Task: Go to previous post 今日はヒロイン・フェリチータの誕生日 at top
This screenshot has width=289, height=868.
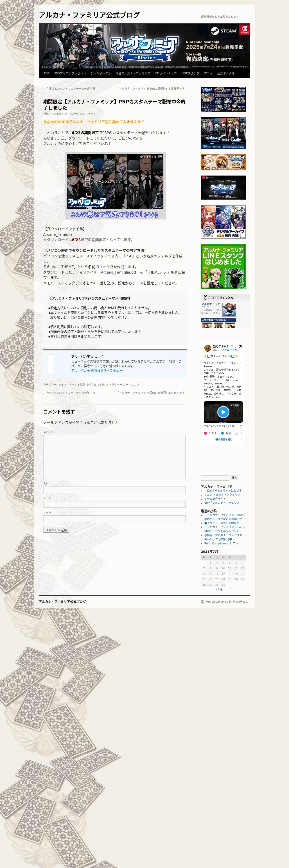Action: [69, 89]
